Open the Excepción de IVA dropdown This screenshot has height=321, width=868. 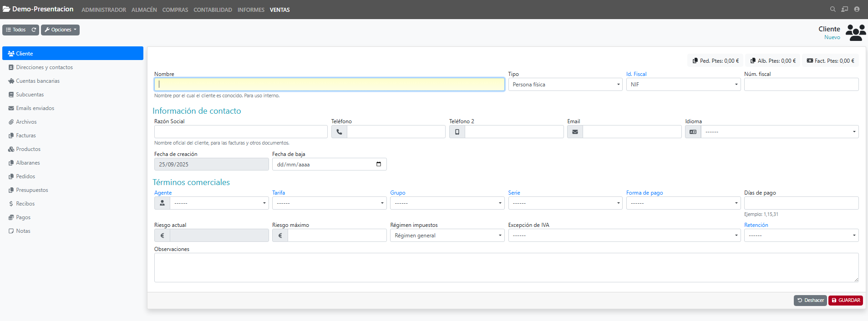pos(624,236)
